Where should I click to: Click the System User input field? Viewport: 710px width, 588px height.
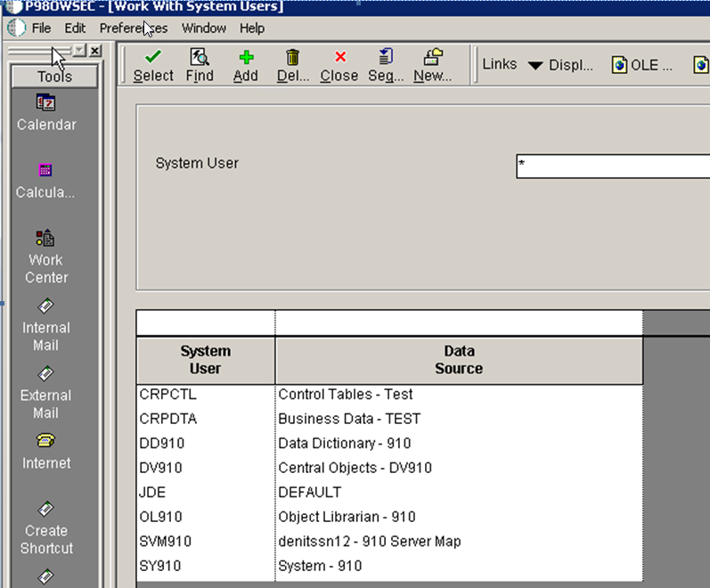pyautogui.click(x=613, y=167)
